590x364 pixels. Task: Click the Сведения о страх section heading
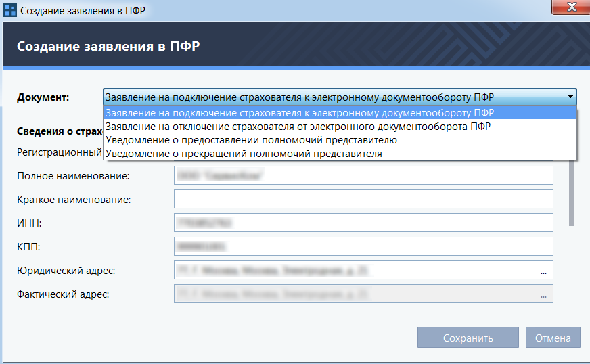coord(60,131)
